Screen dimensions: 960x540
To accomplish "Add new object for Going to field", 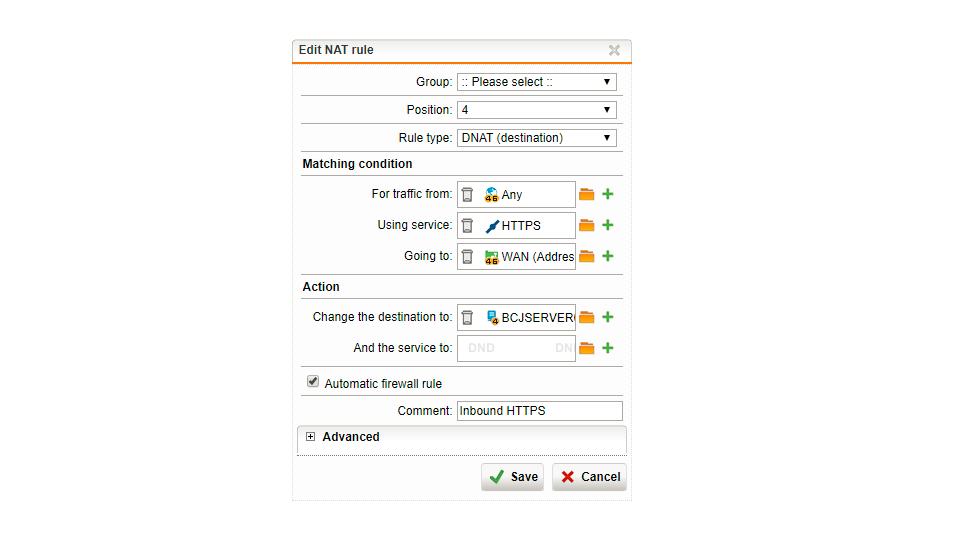I will (x=607, y=256).
